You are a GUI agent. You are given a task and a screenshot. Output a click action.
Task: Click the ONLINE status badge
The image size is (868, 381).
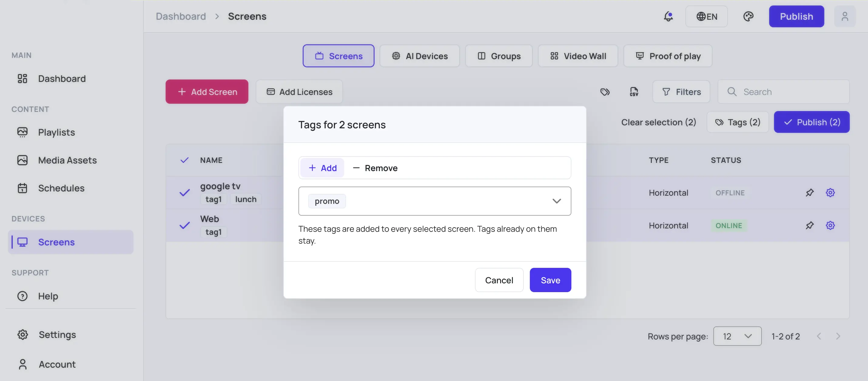coord(728,225)
